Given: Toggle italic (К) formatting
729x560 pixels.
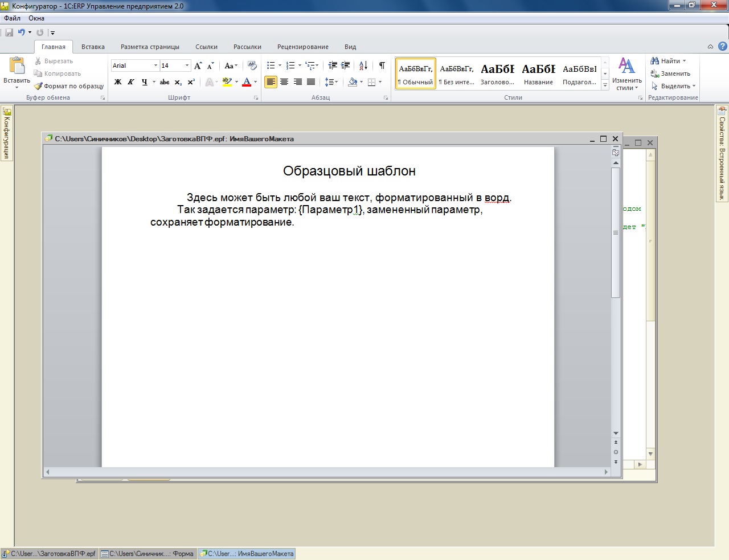Looking at the screenshot, I should [x=131, y=82].
